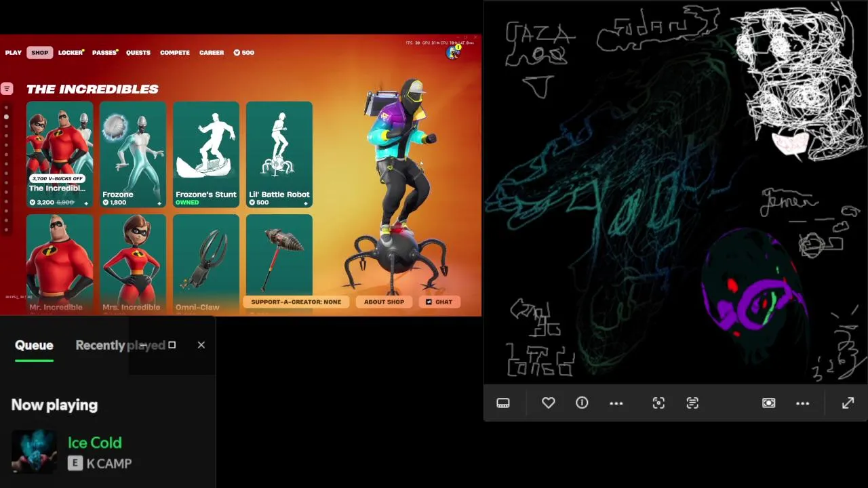Click the OWNED label on Frozone's Stunt
Viewport: 868px width, 488px height.
pyautogui.click(x=187, y=203)
